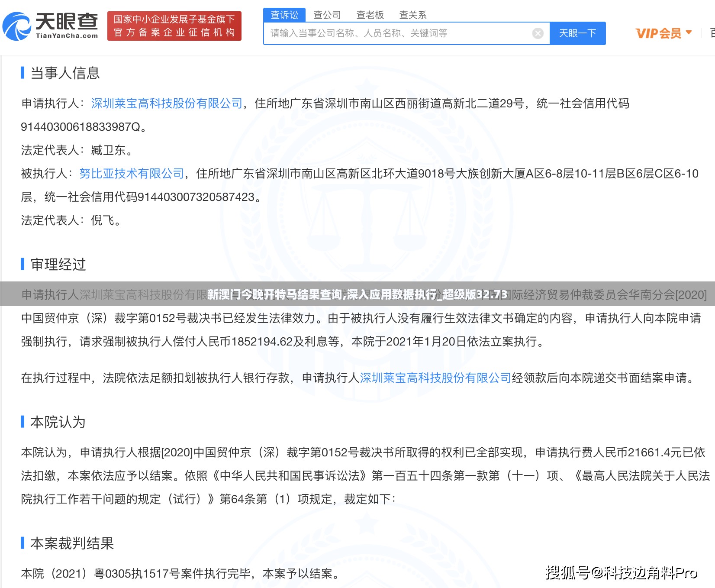The image size is (715, 588).
Task: Clear the search box with X icon
Action: 538,33
